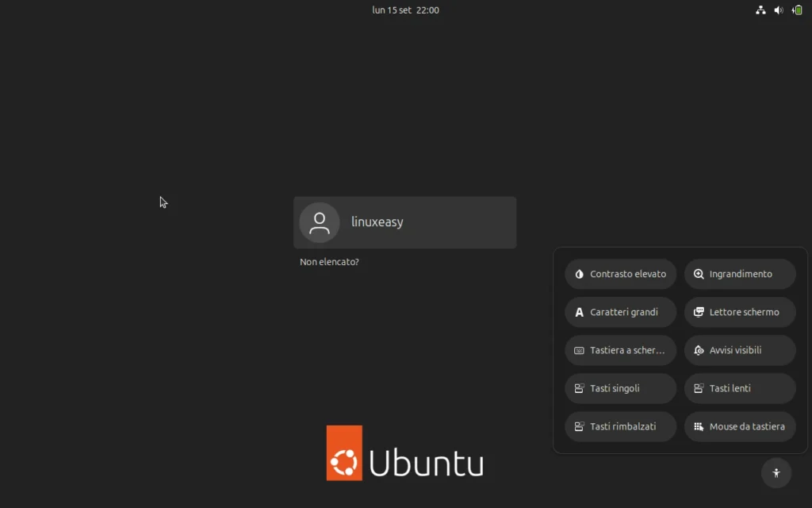The image size is (812, 508).
Task: Turn on Tasti lenti
Action: tap(739, 388)
